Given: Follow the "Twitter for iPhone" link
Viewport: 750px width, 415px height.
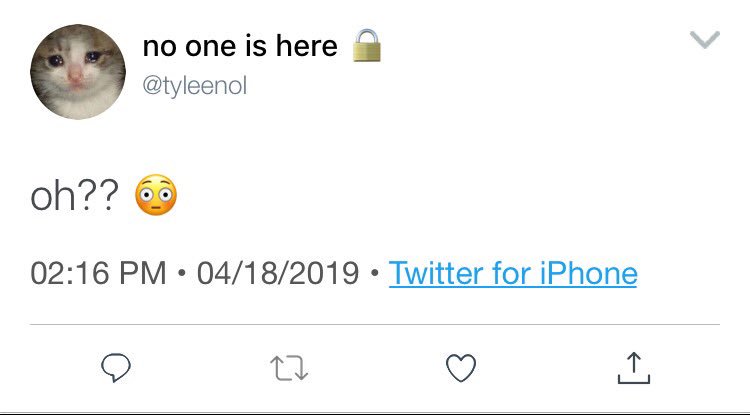Looking at the screenshot, I should pos(513,273).
